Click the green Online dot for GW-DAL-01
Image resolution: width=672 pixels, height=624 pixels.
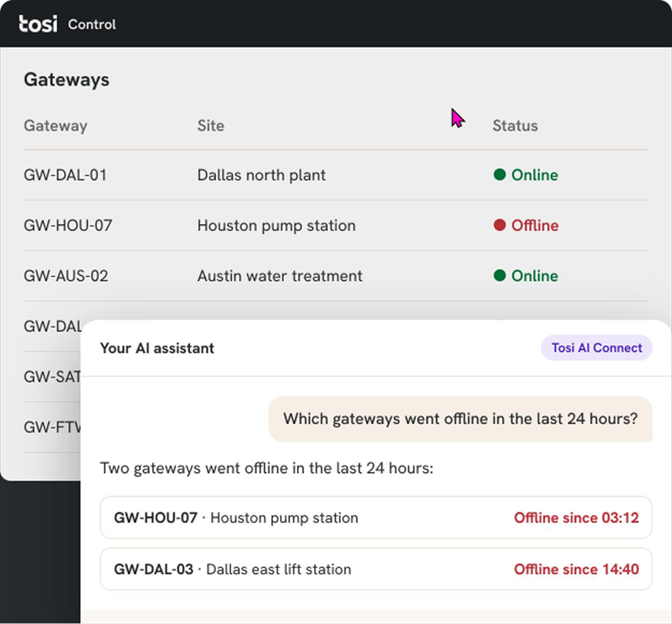click(500, 175)
